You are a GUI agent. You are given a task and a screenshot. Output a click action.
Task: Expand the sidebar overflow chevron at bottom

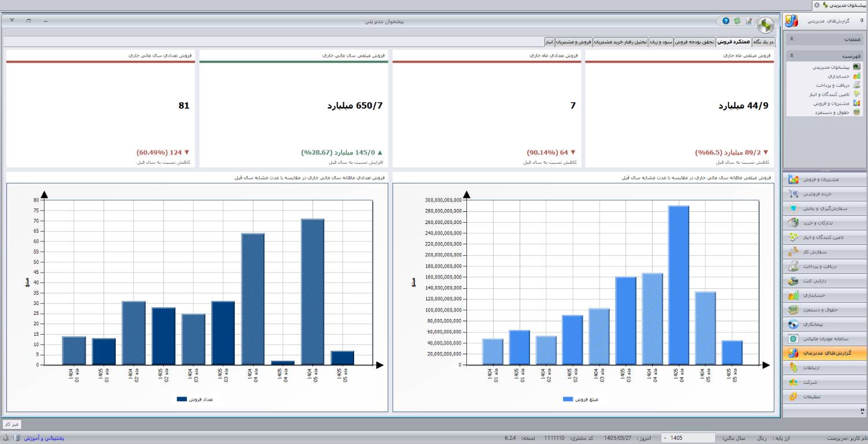[x=863, y=410]
